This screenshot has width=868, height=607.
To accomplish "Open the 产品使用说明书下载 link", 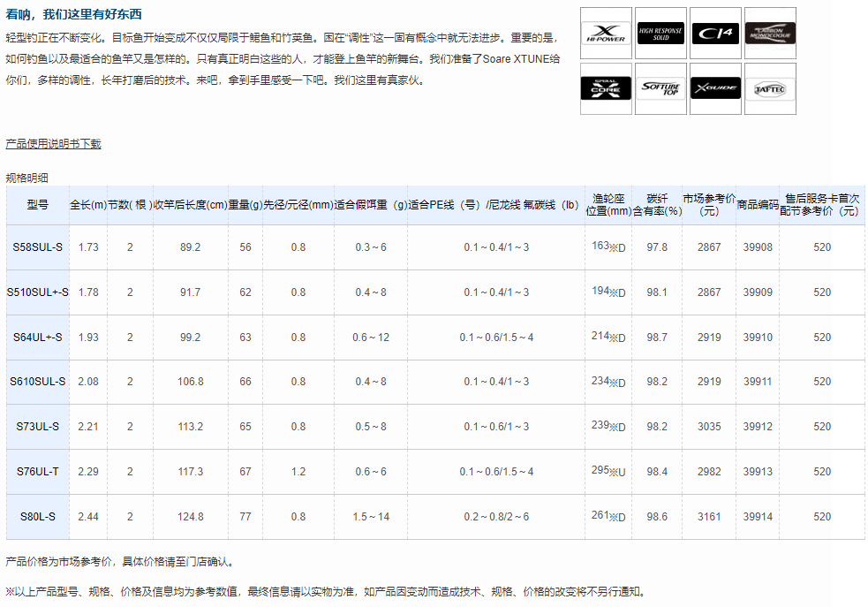I will coord(53,144).
